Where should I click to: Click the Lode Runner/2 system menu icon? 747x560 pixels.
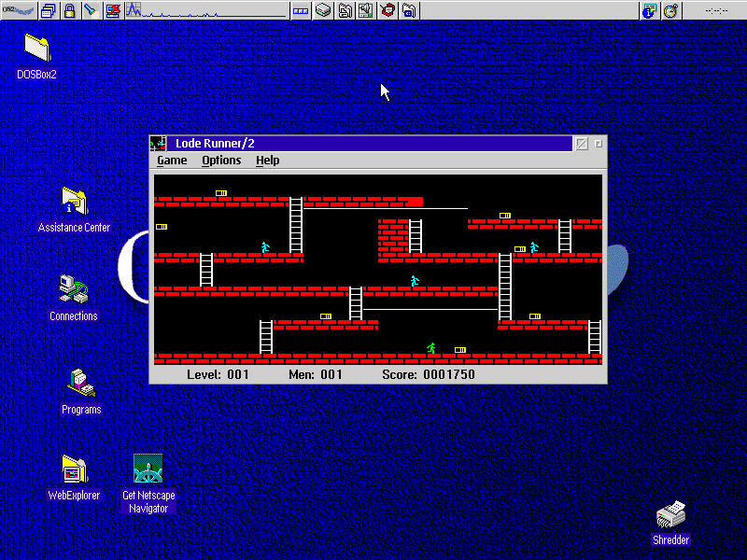point(159,144)
